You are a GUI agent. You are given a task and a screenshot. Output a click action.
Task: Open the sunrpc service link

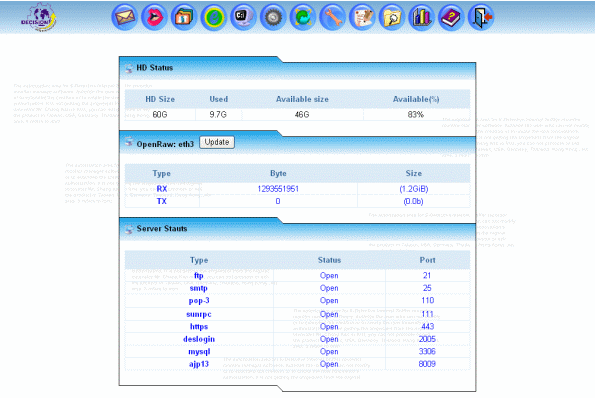(199, 314)
